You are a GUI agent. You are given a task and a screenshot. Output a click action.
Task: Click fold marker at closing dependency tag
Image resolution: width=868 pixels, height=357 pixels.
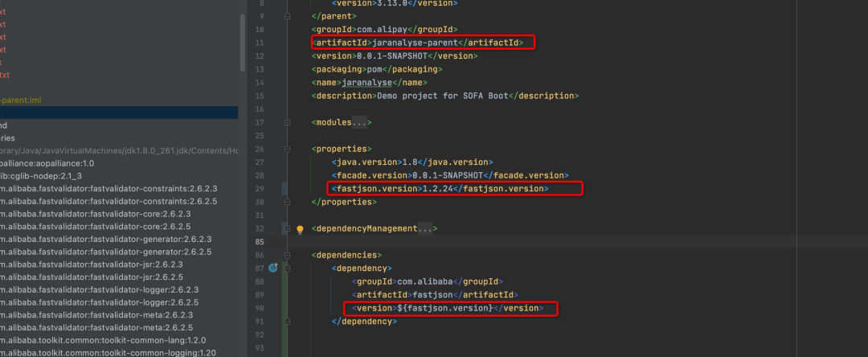287,322
